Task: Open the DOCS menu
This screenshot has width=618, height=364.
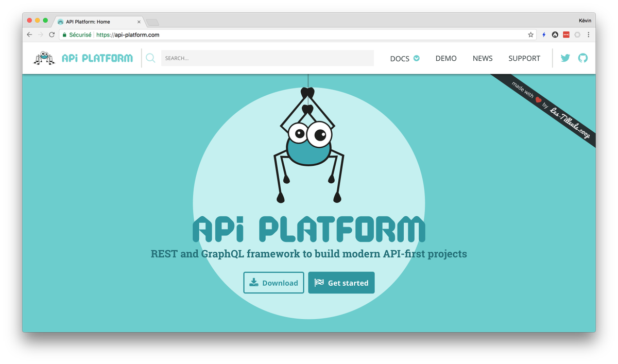Action: coord(405,58)
